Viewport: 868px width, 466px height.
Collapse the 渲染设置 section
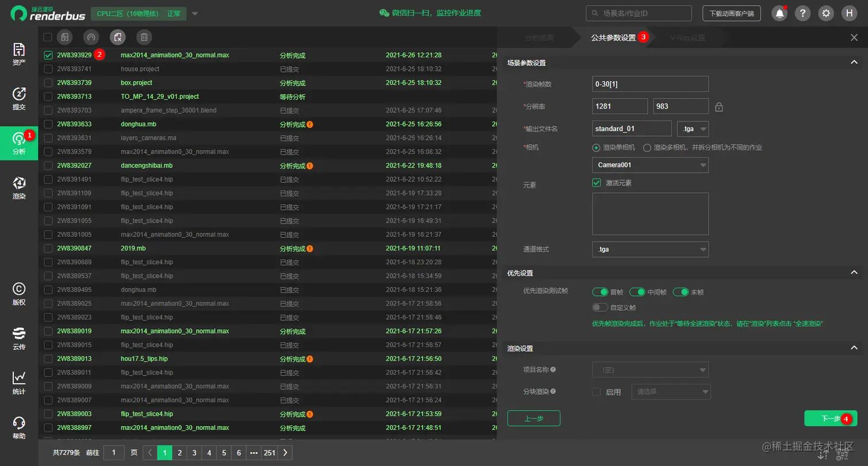coord(854,348)
